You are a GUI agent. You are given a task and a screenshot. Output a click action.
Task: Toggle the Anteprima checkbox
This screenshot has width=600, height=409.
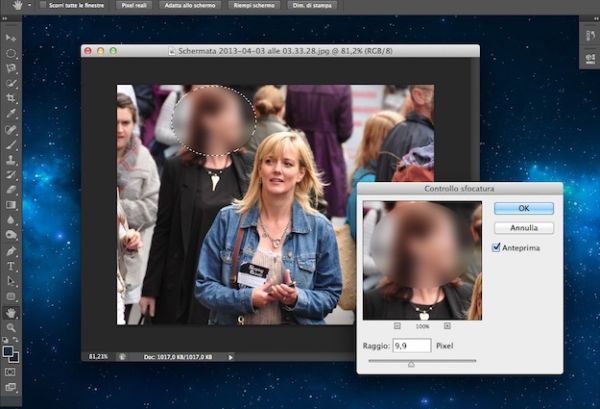(x=497, y=247)
